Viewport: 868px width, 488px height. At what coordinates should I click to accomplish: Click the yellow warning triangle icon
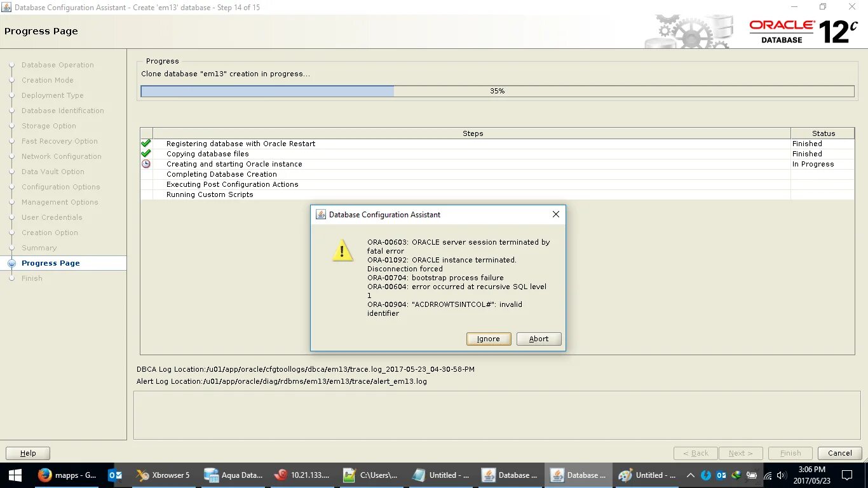(x=342, y=251)
